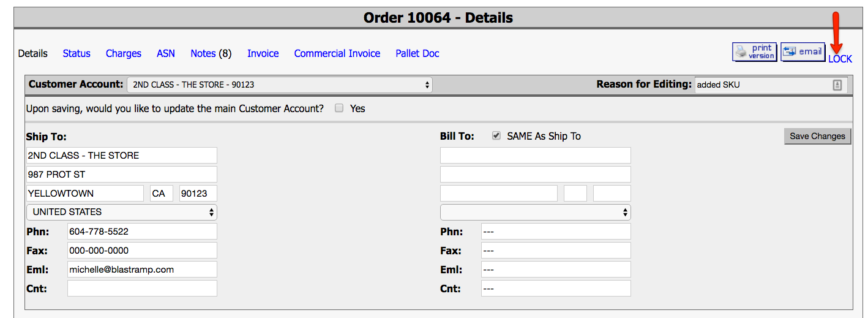Go to the ASN tab

coord(166,53)
